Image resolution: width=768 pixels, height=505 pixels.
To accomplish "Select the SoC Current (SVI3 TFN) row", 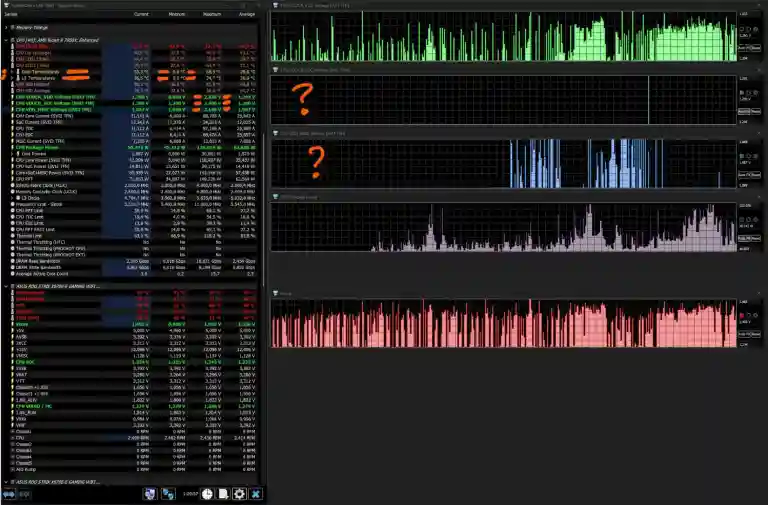I will [133, 122].
